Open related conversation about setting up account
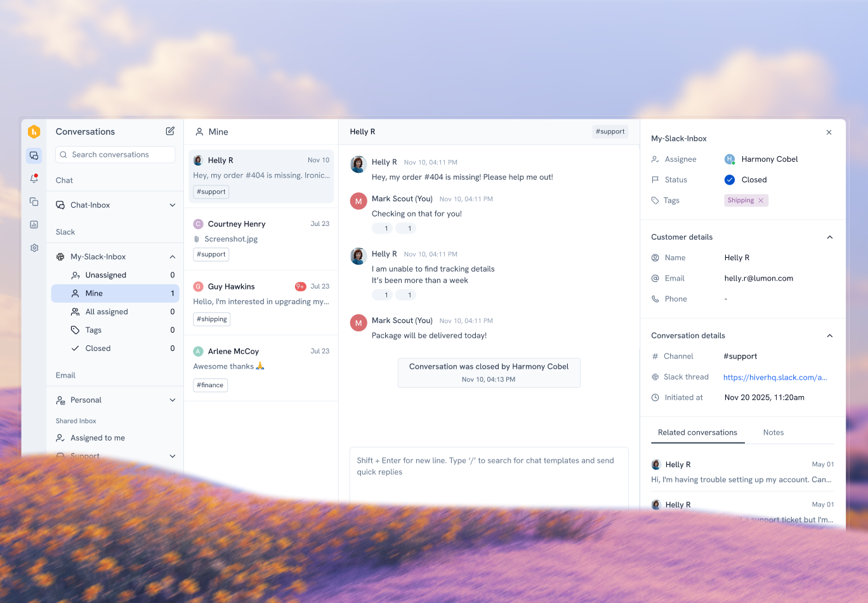Viewport: 868px width, 603px height. tap(742, 472)
